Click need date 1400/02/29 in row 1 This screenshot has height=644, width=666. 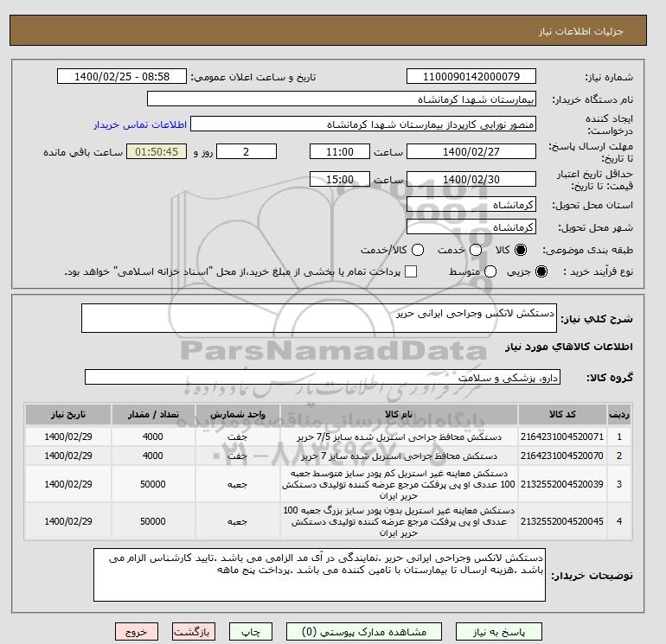(x=68, y=437)
